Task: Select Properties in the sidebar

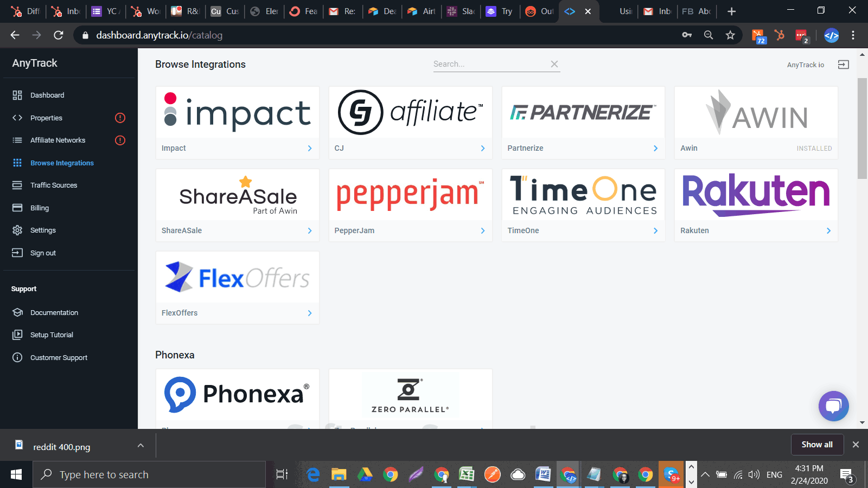Action: pyautogui.click(x=46, y=118)
